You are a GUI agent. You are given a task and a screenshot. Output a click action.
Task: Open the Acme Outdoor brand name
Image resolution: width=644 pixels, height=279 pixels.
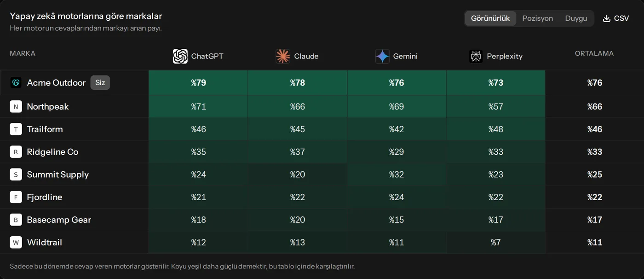(x=56, y=82)
